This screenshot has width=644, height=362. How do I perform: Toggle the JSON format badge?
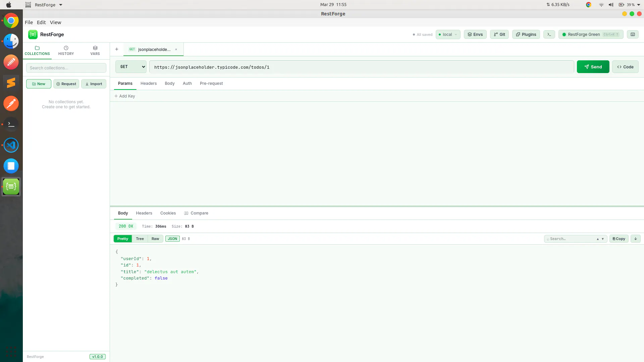[x=172, y=239]
